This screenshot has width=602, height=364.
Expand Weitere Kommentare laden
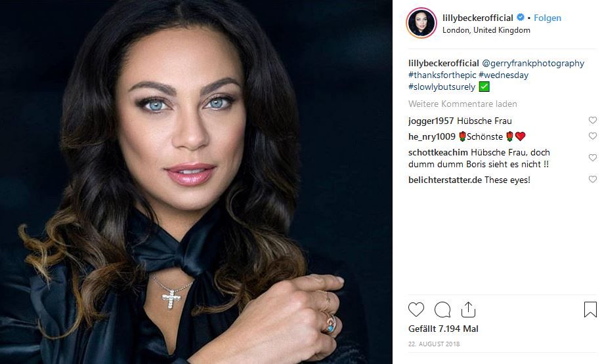463,104
